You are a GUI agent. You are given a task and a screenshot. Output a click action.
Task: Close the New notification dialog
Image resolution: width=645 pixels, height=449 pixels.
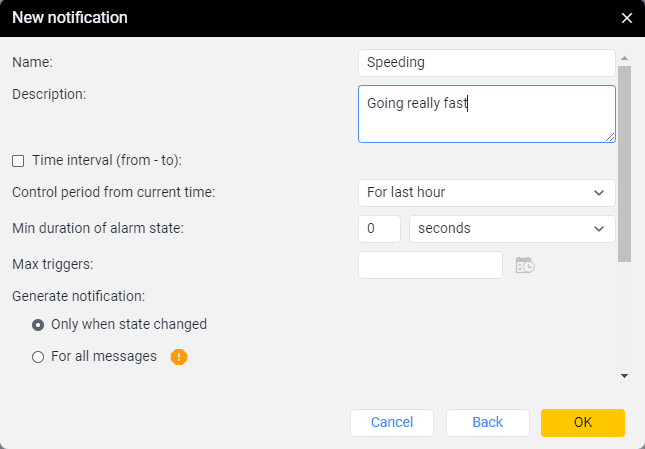point(626,18)
